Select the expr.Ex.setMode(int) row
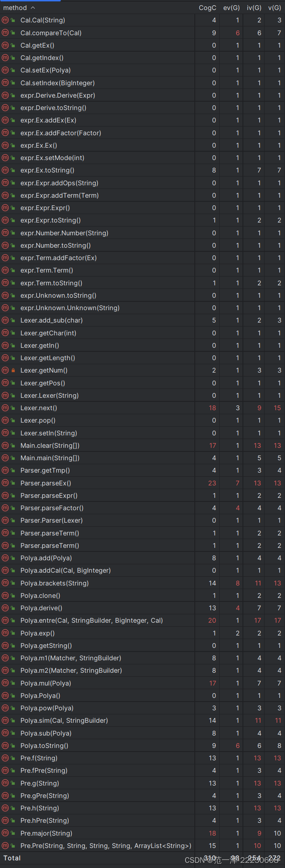 coord(142,158)
